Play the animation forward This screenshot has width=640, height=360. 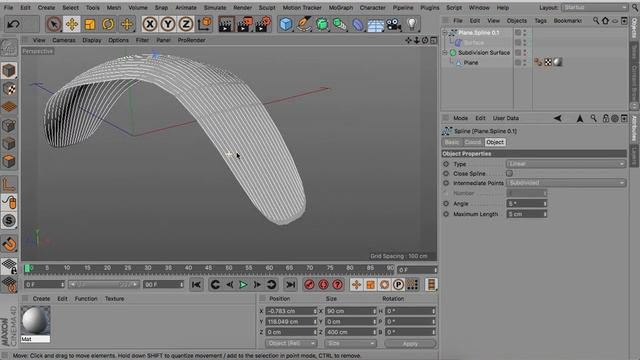pyautogui.click(x=243, y=284)
